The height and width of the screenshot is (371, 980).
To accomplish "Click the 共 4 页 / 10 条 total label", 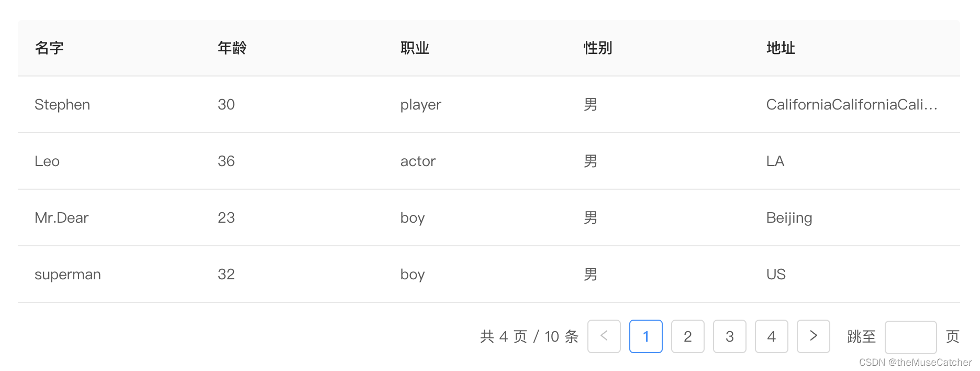I will [529, 336].
